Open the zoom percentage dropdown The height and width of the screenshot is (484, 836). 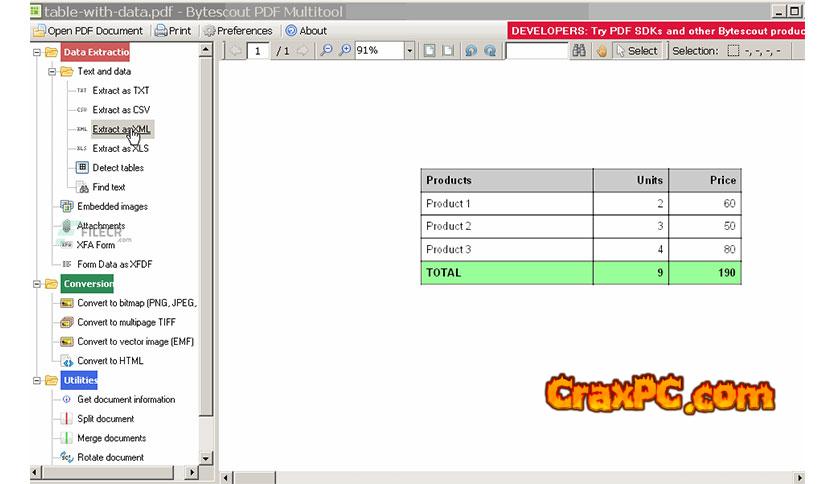coord(410,51)
